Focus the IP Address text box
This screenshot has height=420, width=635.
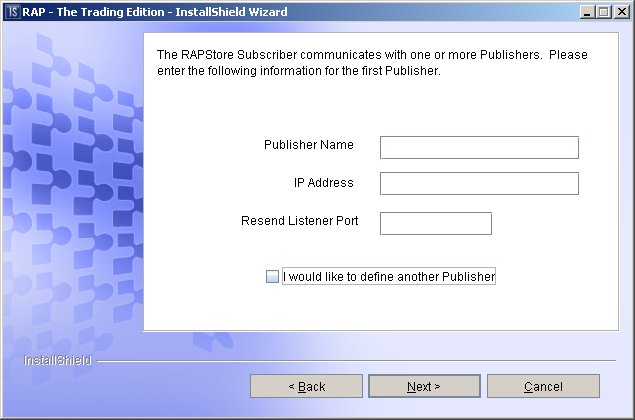(479, 183)
